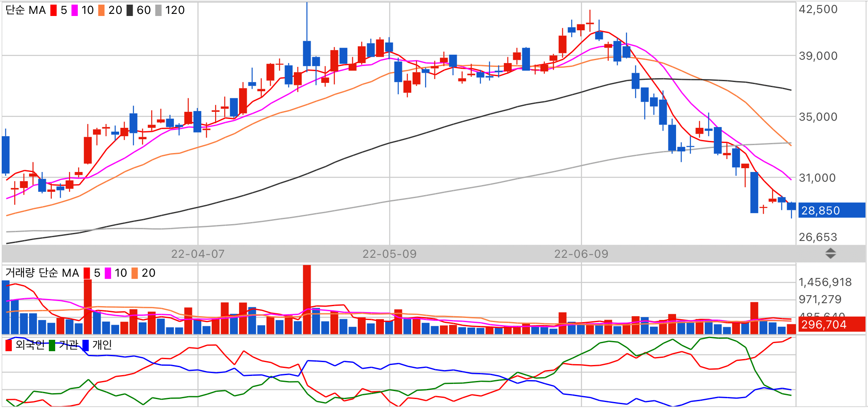Image resolution: width=868 pixels, height=410 pixels.
Task: Click the '거래량 단순 MA' volume legend label
Action: click(x=42, y=273)
